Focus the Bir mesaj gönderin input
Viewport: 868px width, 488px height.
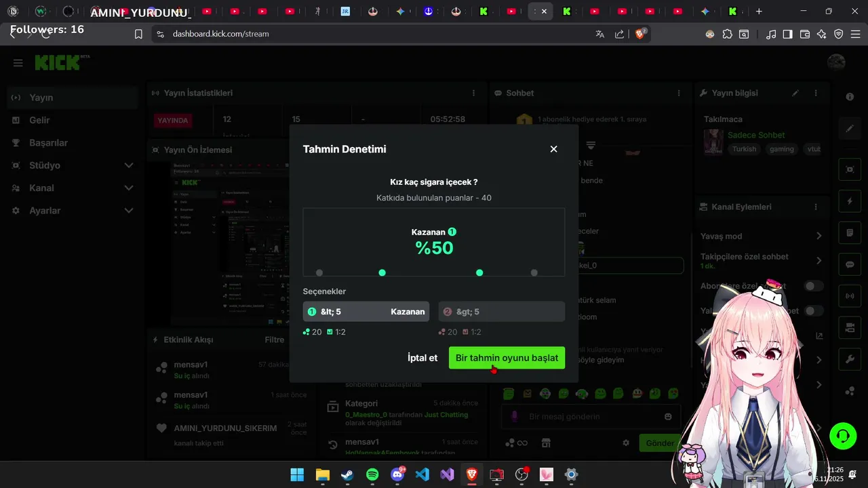[x=590, y=416]
